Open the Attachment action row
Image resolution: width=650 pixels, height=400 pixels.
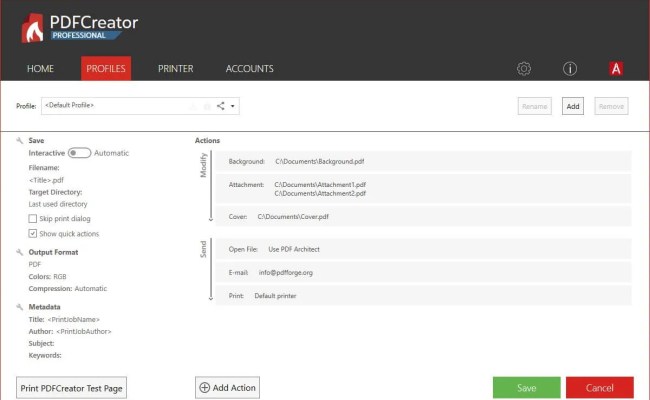(x=423, y=189)
